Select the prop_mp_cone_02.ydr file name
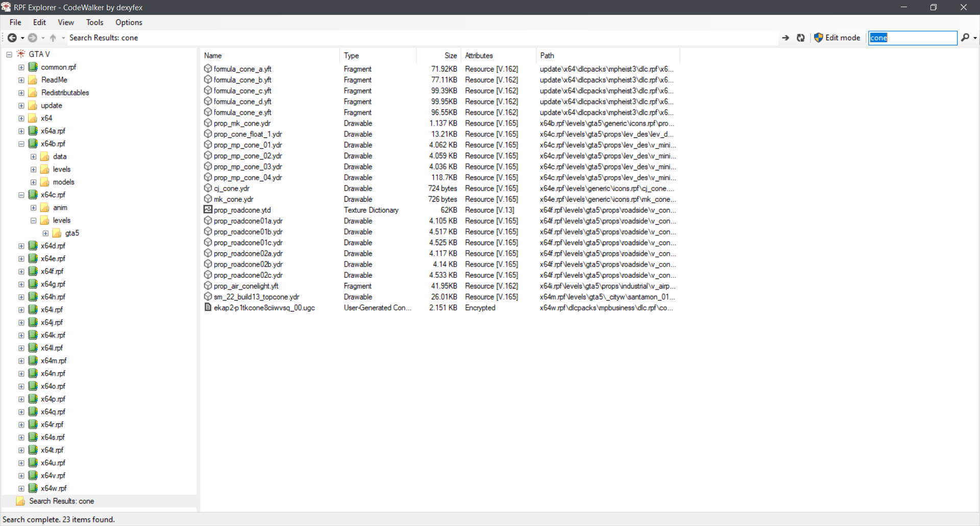Image resolution: width=980 pixels, height=526 pixels. (248, 156)
